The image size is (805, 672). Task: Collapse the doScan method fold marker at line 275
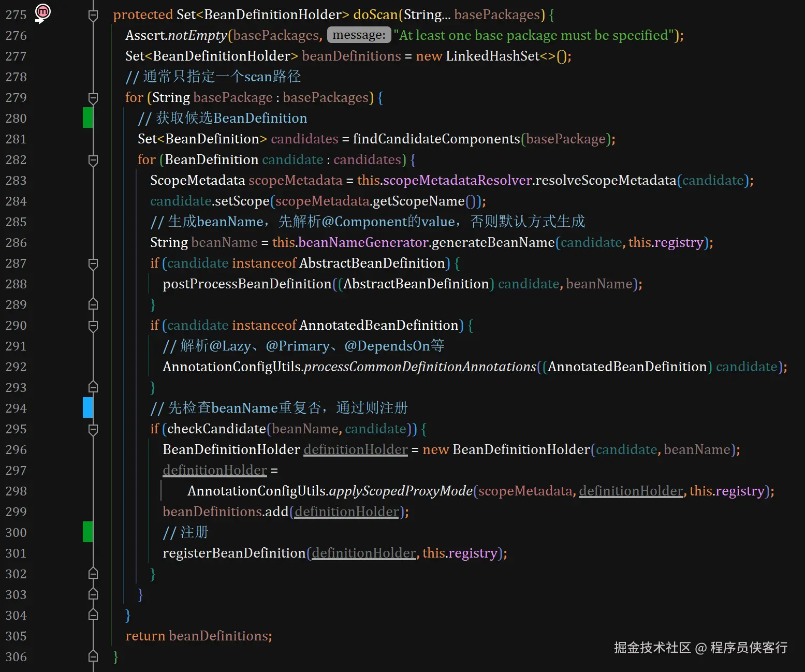[93, 16]
